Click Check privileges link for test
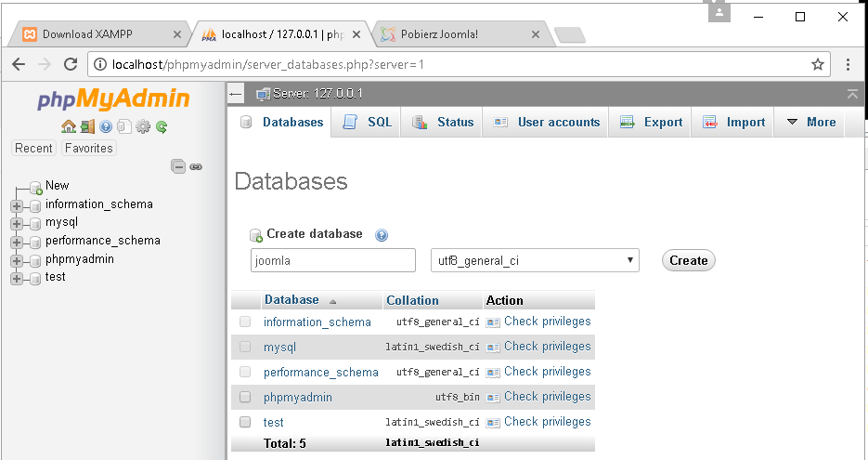Image resolution: width=868 pixels, height=460 pixels. pyautogui.click(x=548, y=422)
